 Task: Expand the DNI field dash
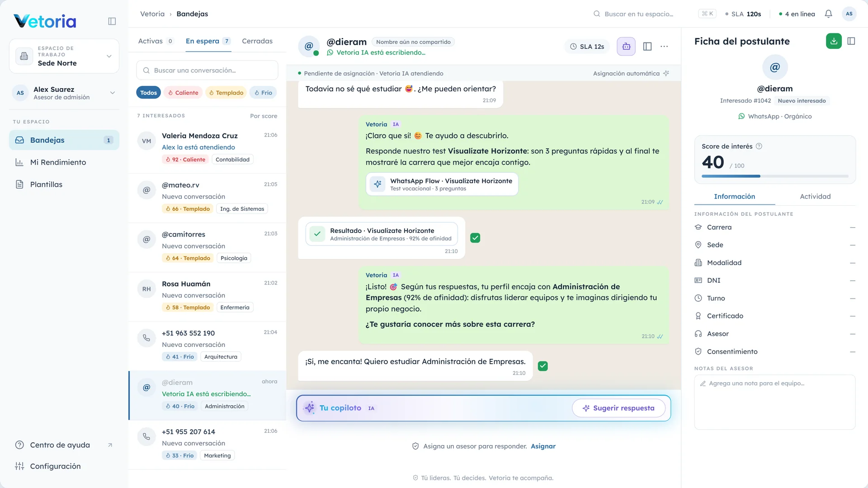[852, 280]
